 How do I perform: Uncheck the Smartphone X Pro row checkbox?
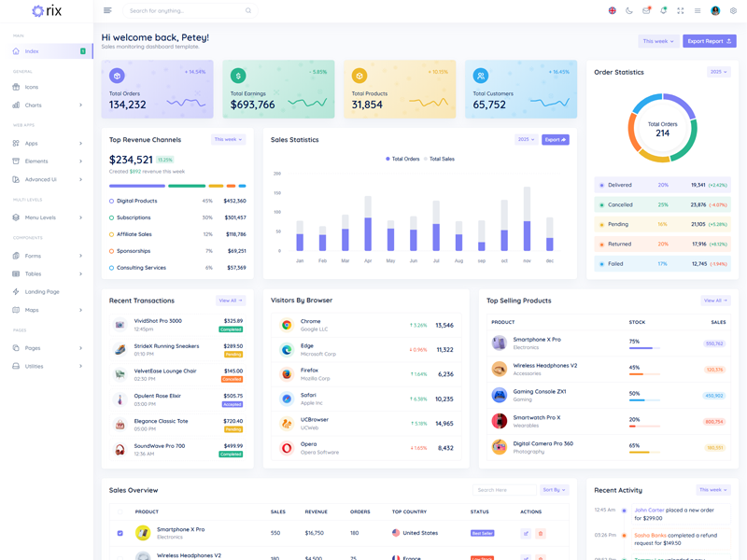click(x=120, y=533)
